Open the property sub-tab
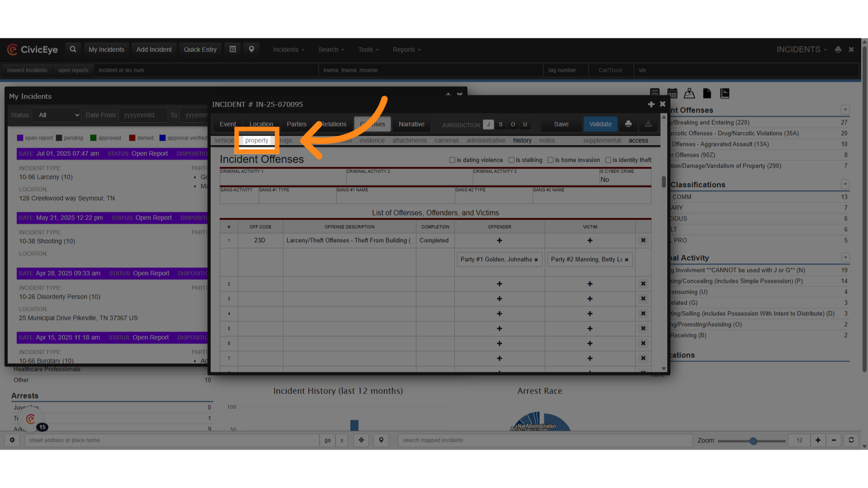The height and width of the screenshot is (488, 868). (257, 141)
